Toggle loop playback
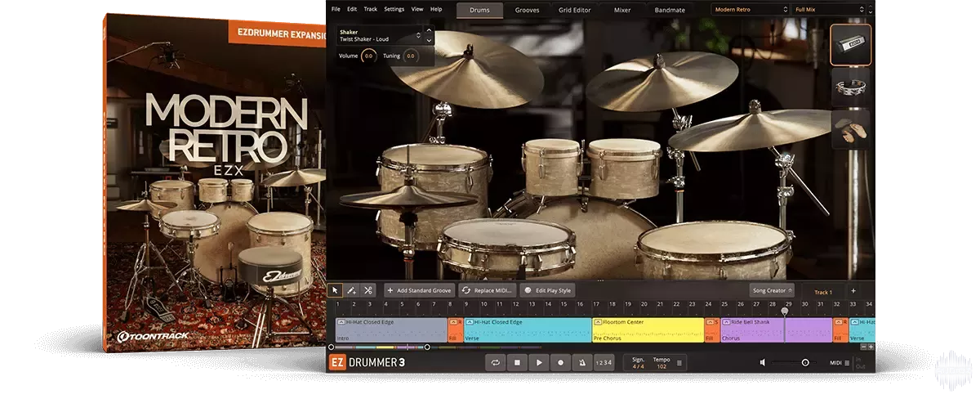The width and height of the screenshot is (980, 399). (495, 362)
